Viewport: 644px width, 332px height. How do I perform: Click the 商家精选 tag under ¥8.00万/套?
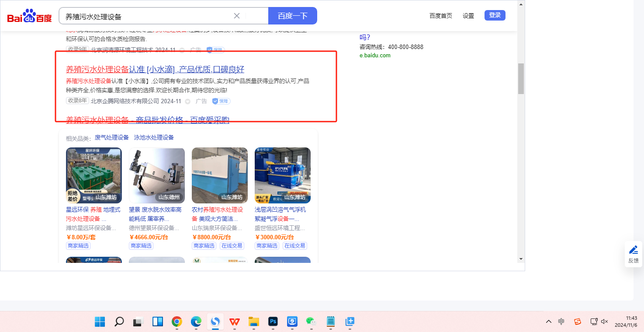pos(78,246)
